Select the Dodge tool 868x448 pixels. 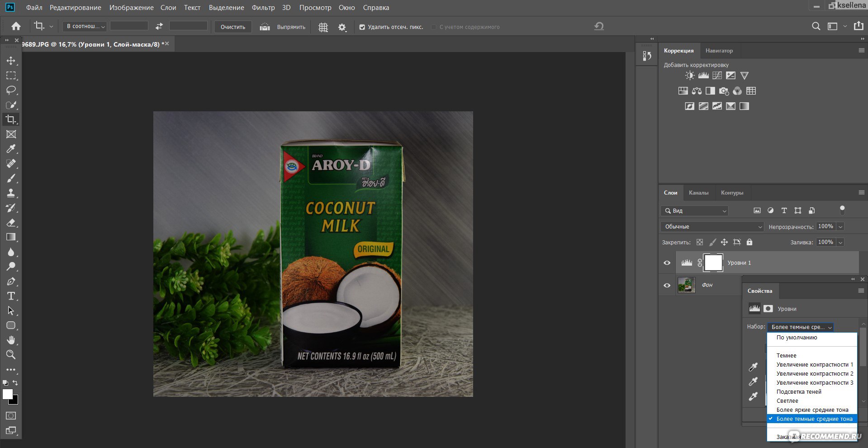pyautogui.click(x=11, y=267)
